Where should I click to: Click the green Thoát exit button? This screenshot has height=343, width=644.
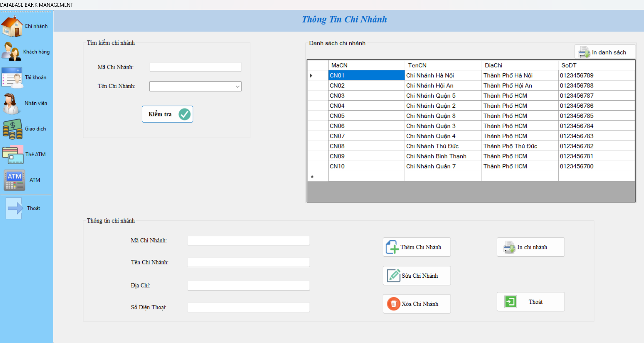coord(531,302)
